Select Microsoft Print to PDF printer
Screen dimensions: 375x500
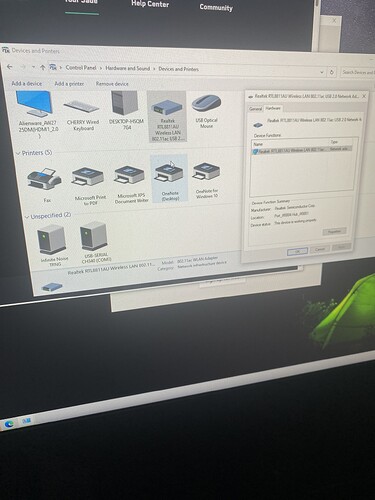point(89,185)
